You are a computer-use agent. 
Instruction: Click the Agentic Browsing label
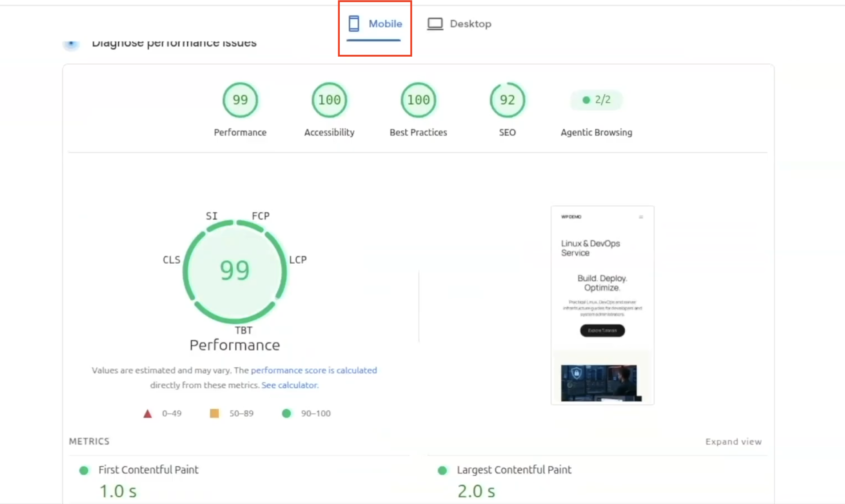(596, 132)
